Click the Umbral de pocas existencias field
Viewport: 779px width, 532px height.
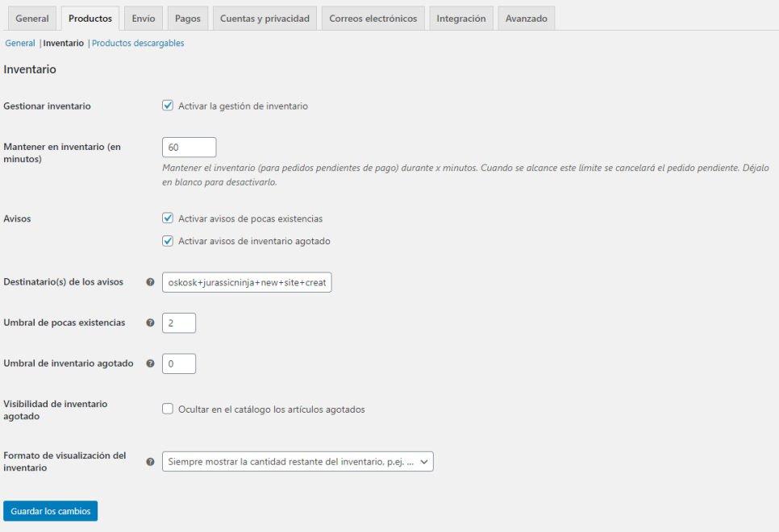(179, 322)
